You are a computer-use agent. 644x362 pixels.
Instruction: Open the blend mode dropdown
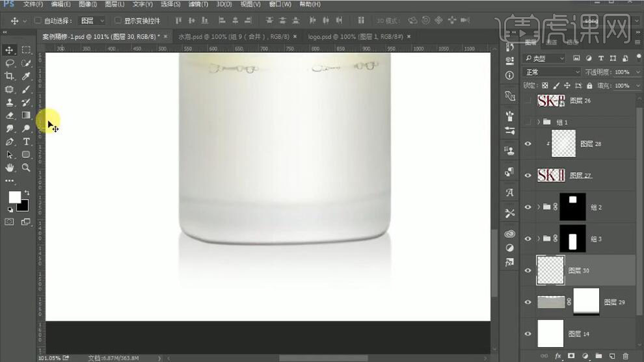point(552,72)
